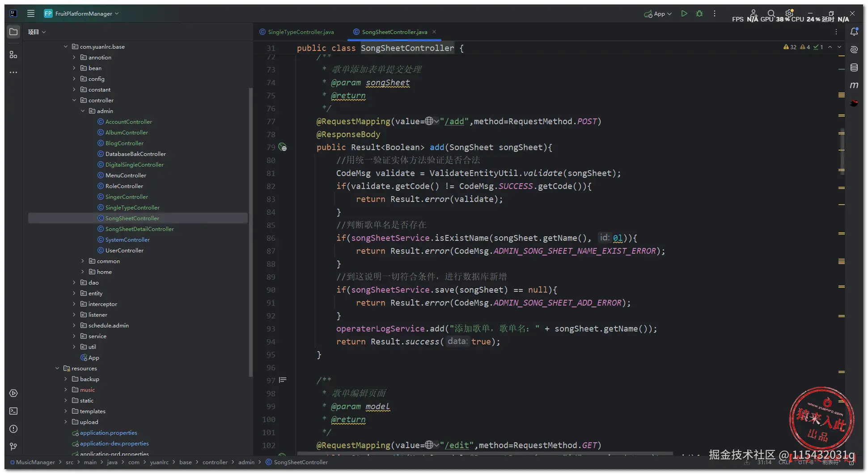868x474 pixels.
Task: Open the Maven tool window icon
Action: [x=854, y=85]
